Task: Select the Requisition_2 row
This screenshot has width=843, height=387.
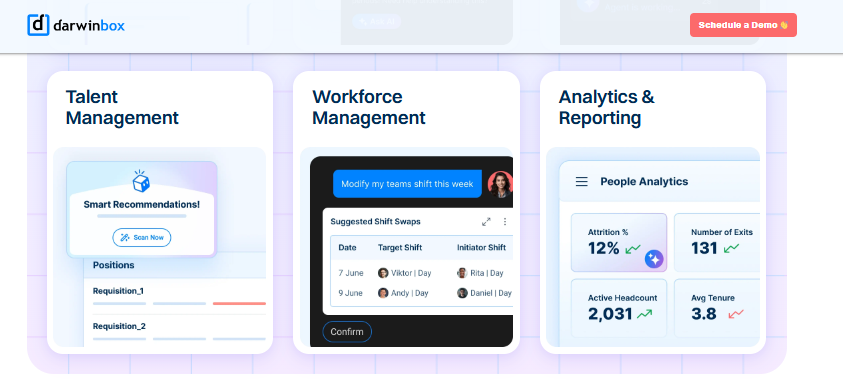Action: (179, 331)
